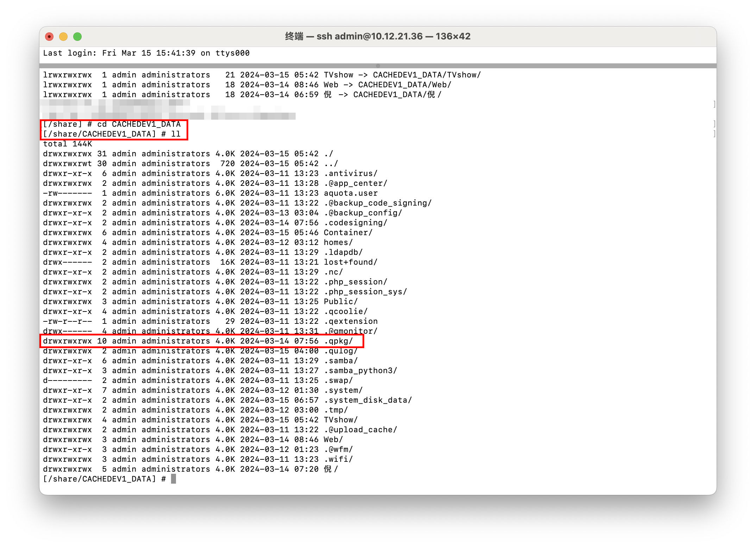Click the '.antivirus/' directory entry
This screenshot has height=547, width=756.
351,174
